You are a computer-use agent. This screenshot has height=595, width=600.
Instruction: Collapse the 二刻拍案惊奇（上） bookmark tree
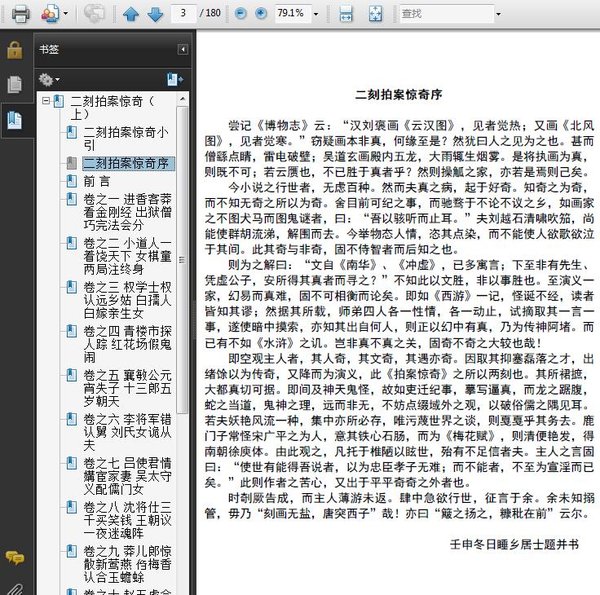(45, 102)
